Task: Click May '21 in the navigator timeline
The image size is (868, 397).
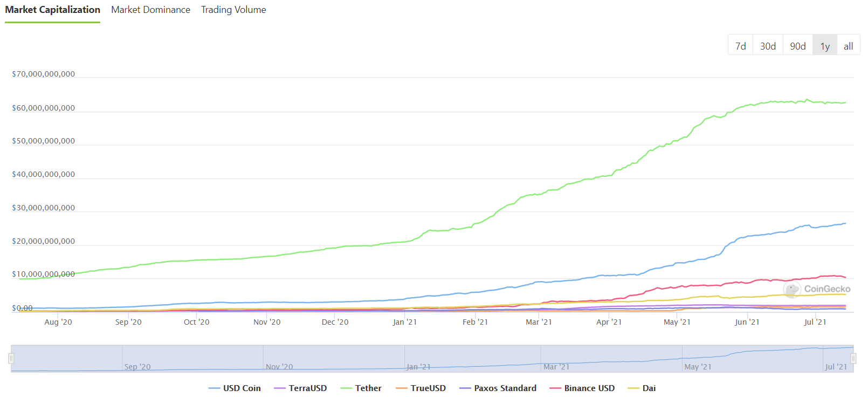Action: 698,367
